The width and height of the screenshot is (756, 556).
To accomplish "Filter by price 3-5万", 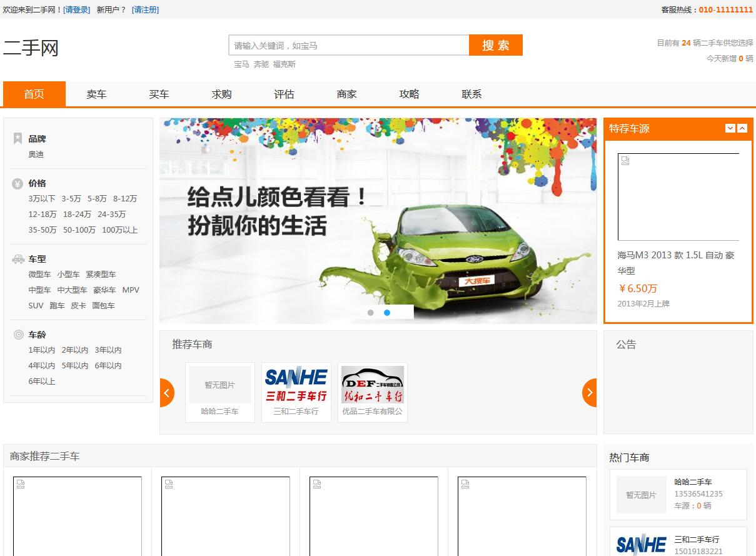I will coord(71,199).
